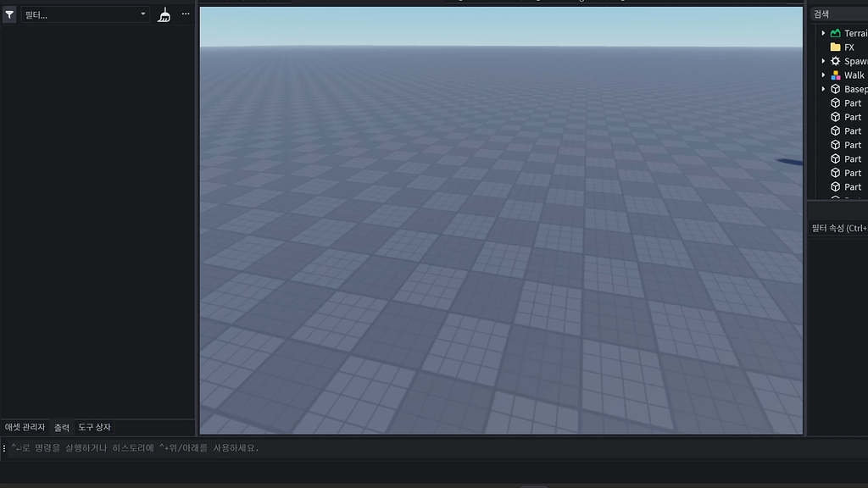This screenshot has height=488, width=868.
Task: Click the first Part's cube icon
Action: [836, 103]
